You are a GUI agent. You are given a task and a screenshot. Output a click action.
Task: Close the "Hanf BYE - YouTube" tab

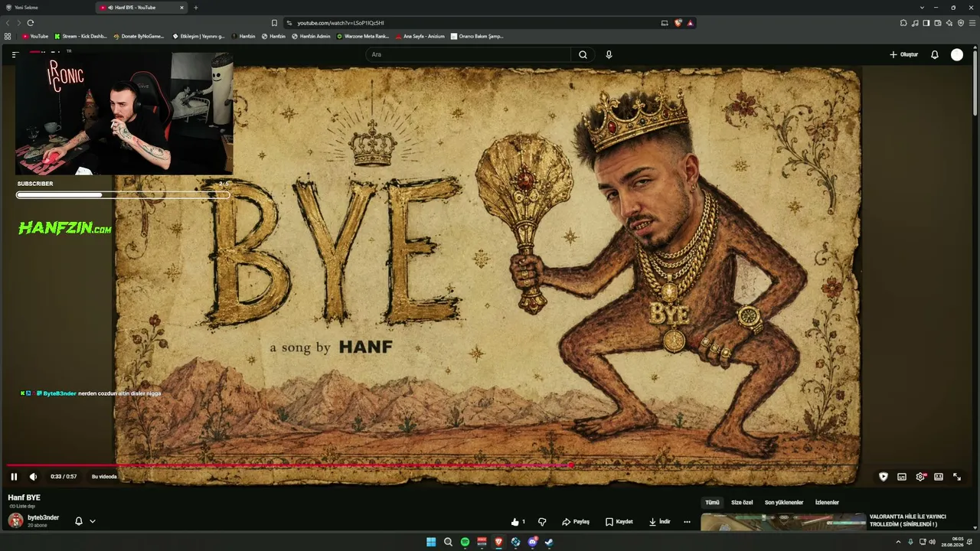(x=181, y=8)
